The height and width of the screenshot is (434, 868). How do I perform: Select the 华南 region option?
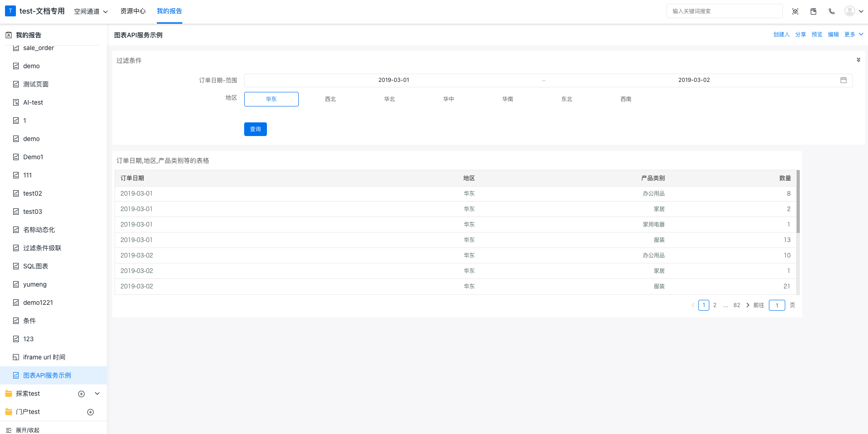[x=508, y=99]
